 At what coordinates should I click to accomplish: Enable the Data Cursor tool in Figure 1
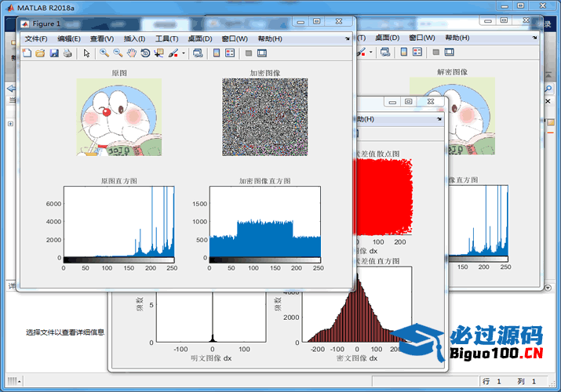(158, 53)
